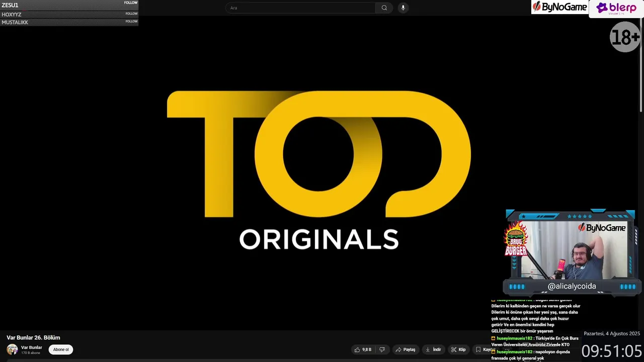The image size is (644, 362).
Task: Click chat username huseyinmaueis182 above Türkiye'de message
Action: click(514, 338)
